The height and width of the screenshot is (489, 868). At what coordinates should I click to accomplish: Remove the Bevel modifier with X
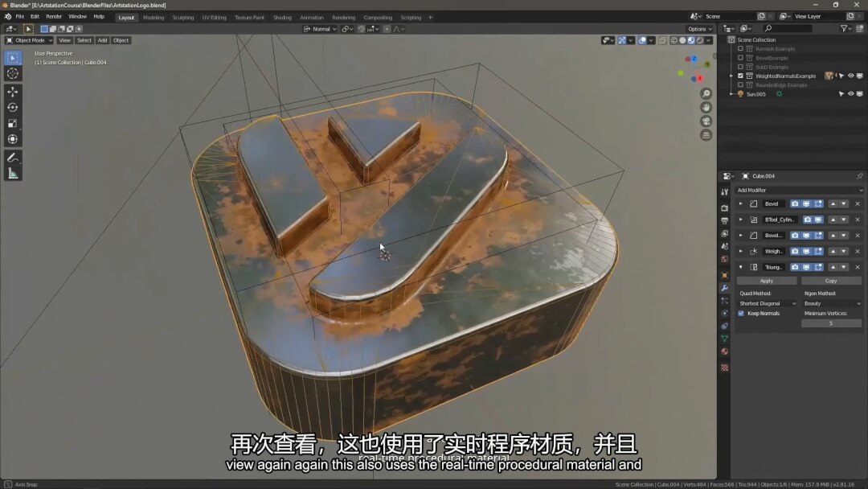point(858,203)
